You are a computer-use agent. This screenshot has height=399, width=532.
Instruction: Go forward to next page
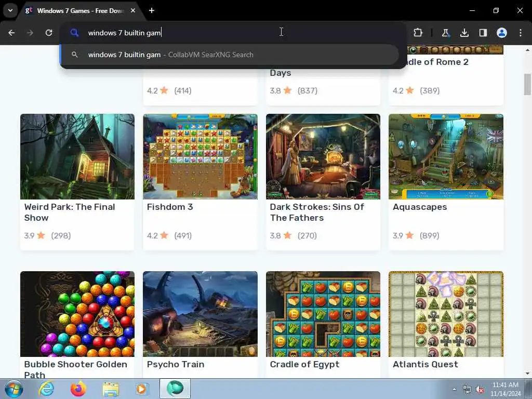tap(30, 33)
